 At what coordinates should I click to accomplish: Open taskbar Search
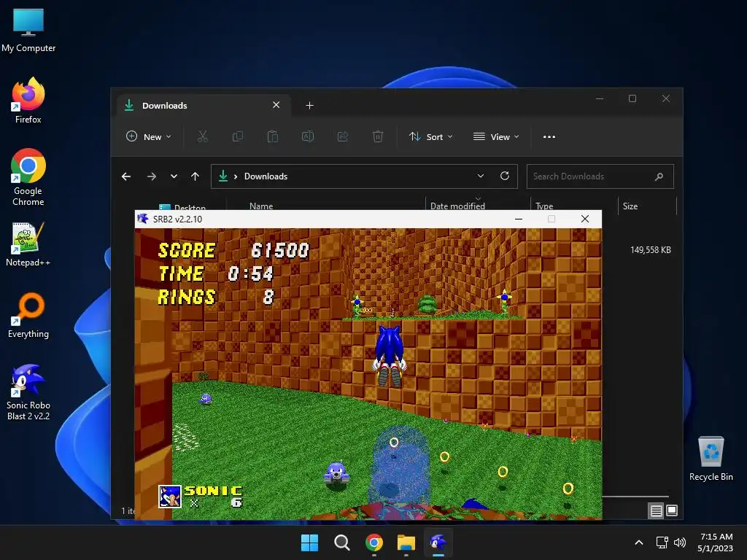(x=342, y=542)
